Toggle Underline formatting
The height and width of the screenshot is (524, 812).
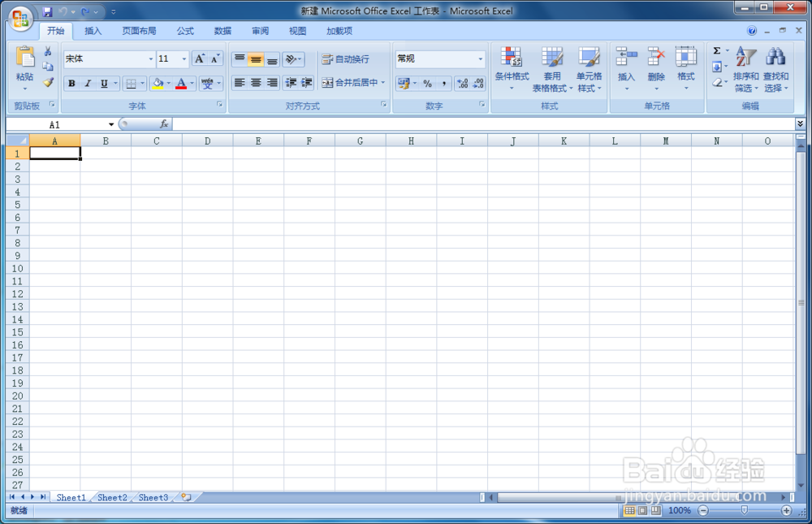click(104, 83)
